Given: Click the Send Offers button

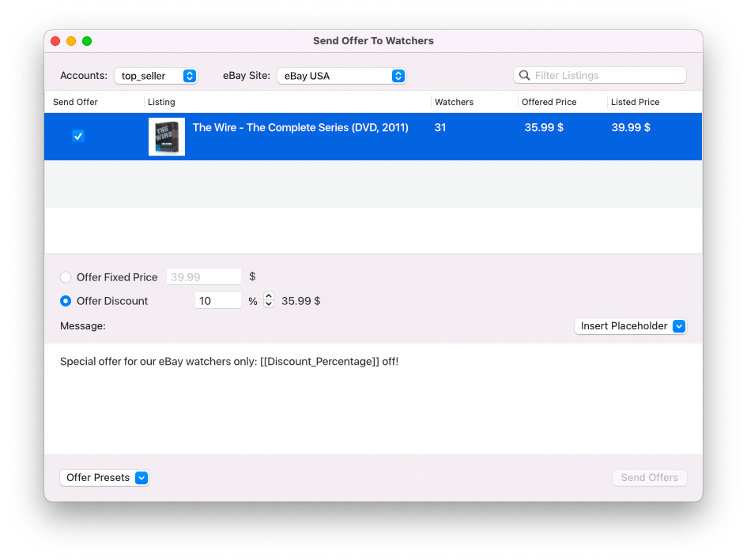Looking at the screenshot, I should [x=649, y=478].
